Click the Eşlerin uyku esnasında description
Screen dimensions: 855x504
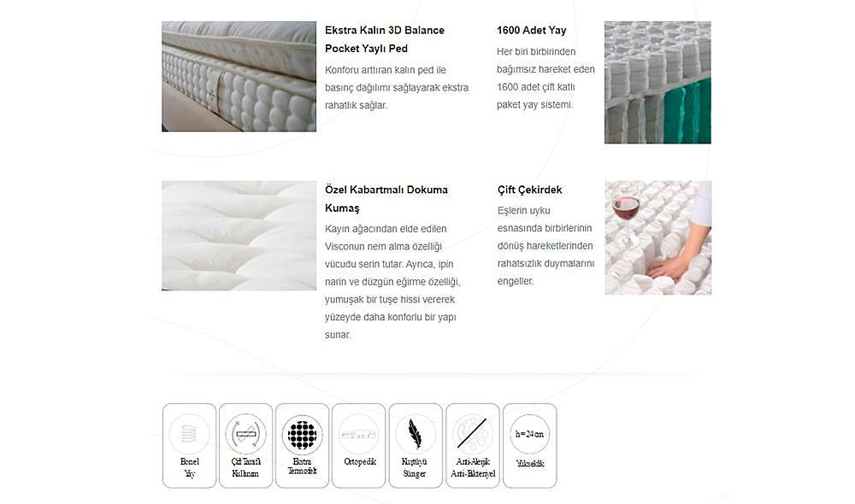pos(545,246)
